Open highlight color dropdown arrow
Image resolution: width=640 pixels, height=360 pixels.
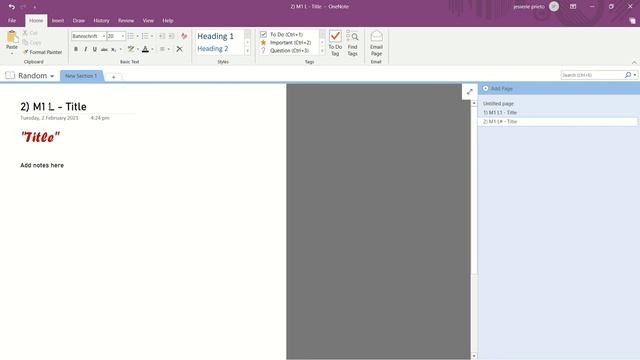[138, 49]
